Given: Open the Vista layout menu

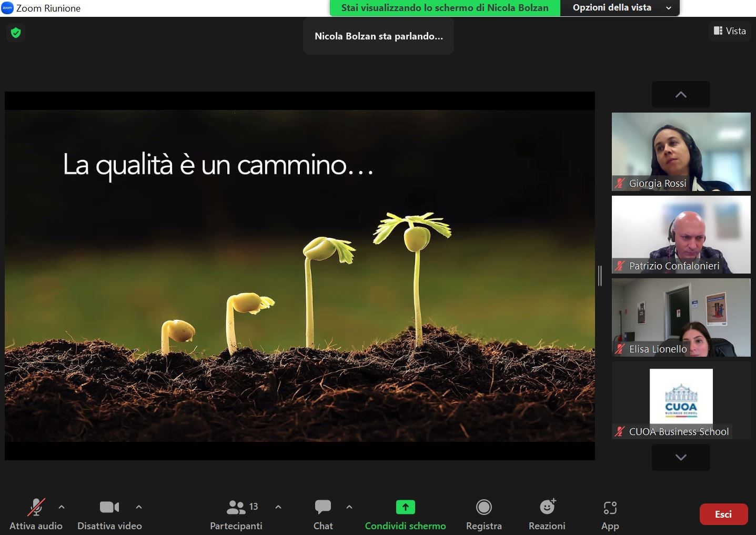Looking at the screenshot, I should (x=730, y=31).
